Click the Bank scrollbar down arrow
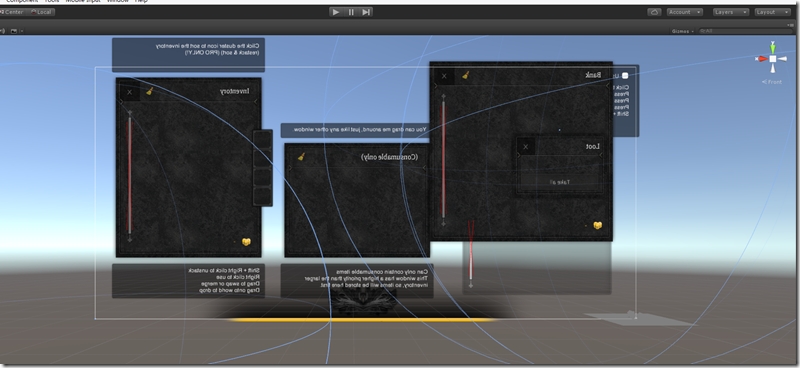Screen dimensions: 800x368 click(443, 223)
